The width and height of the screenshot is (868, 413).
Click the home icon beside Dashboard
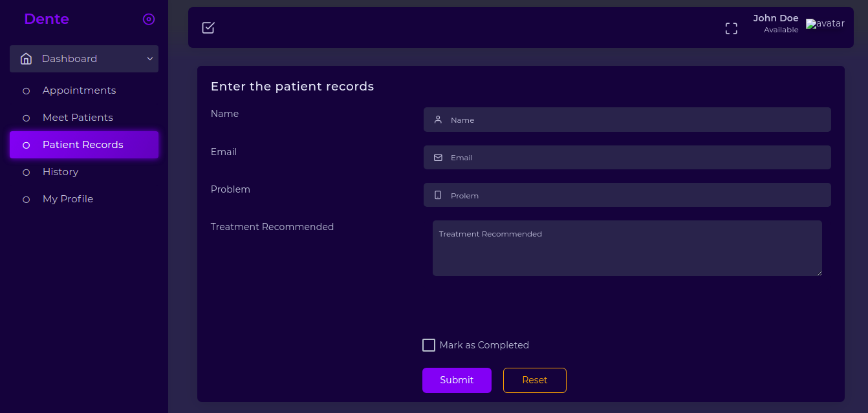(27, 59)
